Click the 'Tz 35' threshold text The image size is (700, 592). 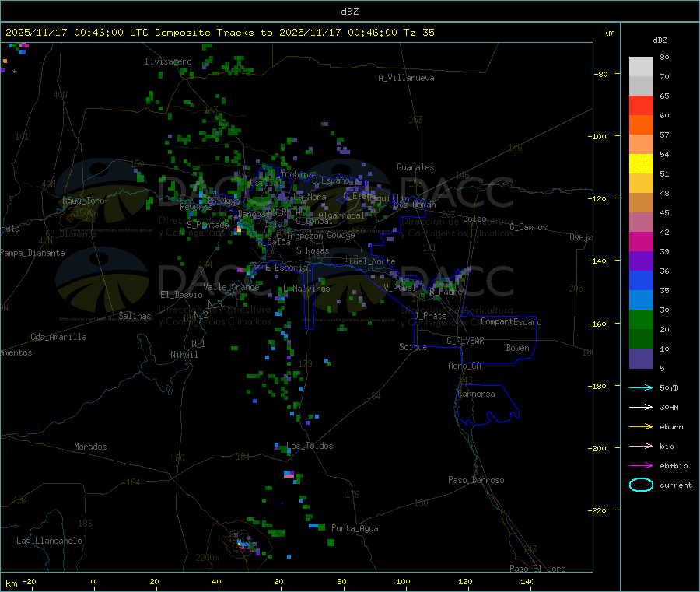click(418, 33)
